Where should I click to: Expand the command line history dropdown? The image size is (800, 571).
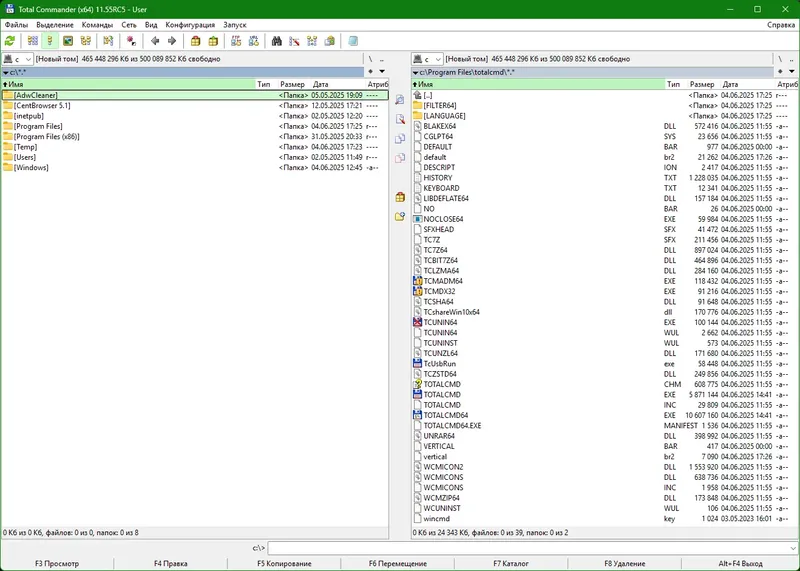[x=793, y=548]
